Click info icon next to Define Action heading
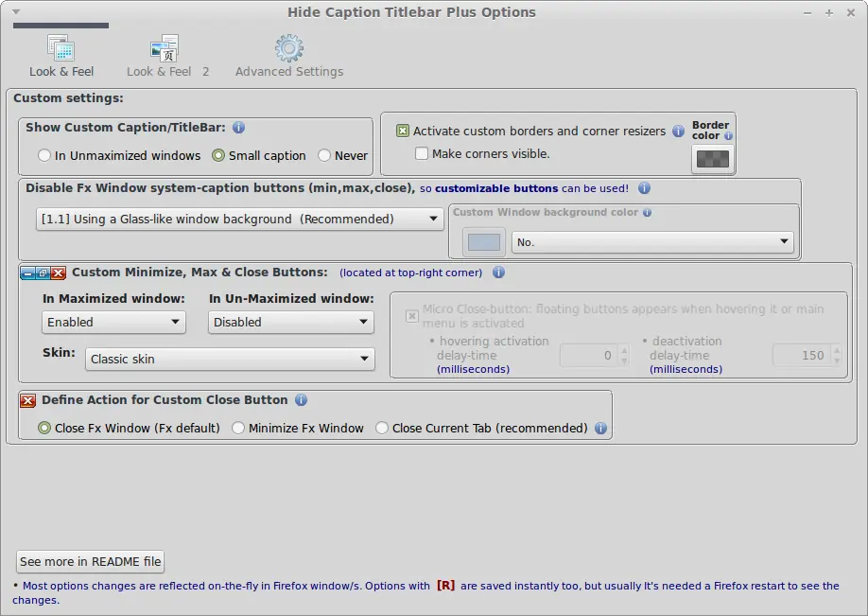 pos(301,400)
